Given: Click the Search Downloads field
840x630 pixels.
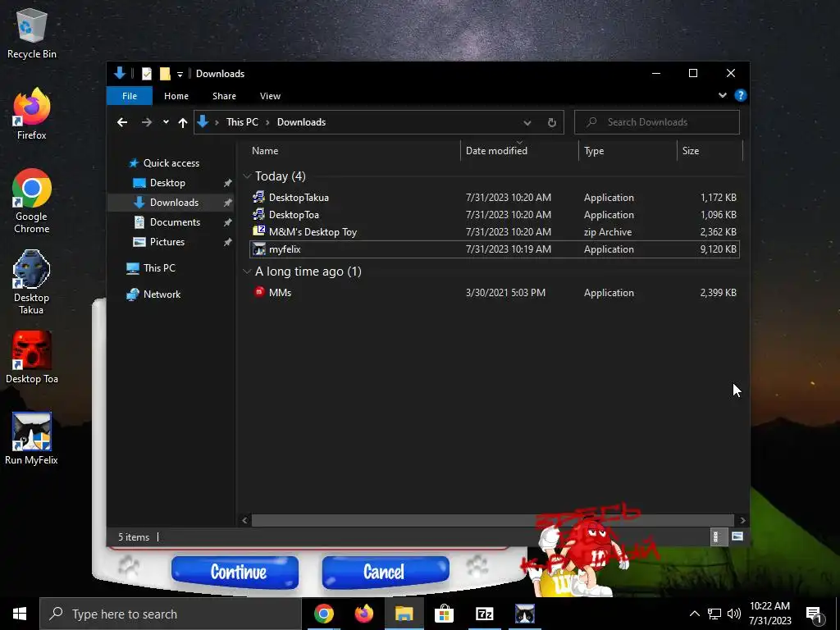Looking at the screenshot, I should (657, 122).
